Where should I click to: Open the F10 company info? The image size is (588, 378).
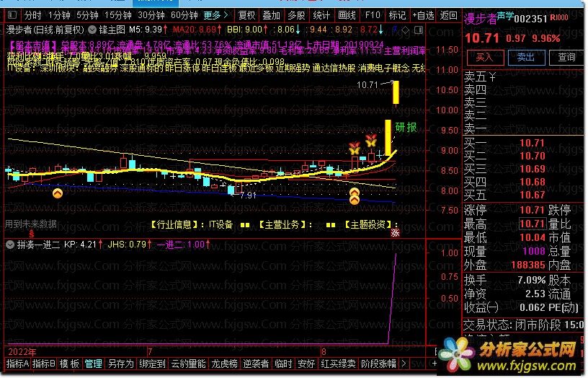point(373,15)
